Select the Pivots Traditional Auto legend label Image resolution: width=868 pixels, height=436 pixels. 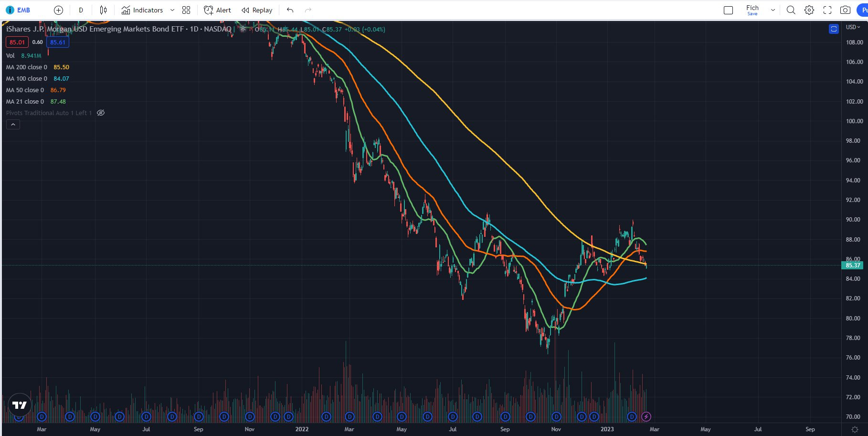(49, 113)
